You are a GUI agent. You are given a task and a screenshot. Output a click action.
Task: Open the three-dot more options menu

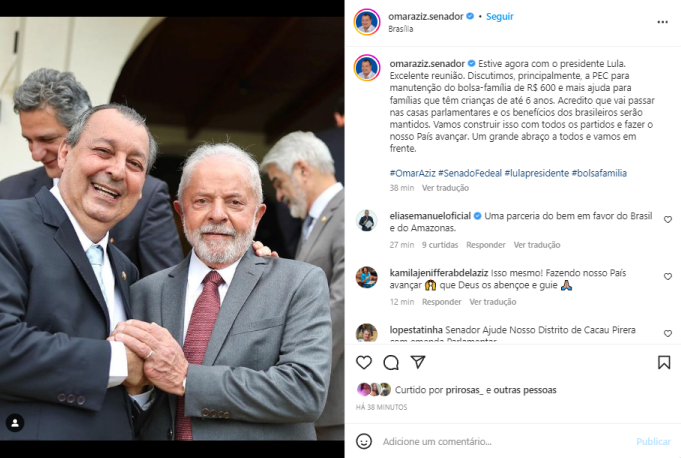tap(662, 22)
